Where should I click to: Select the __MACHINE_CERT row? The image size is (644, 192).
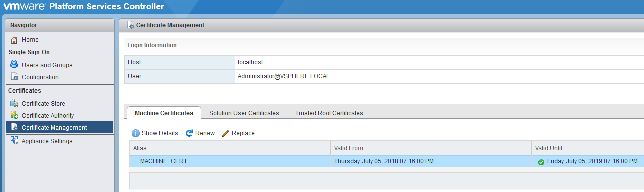pos(386,161)
